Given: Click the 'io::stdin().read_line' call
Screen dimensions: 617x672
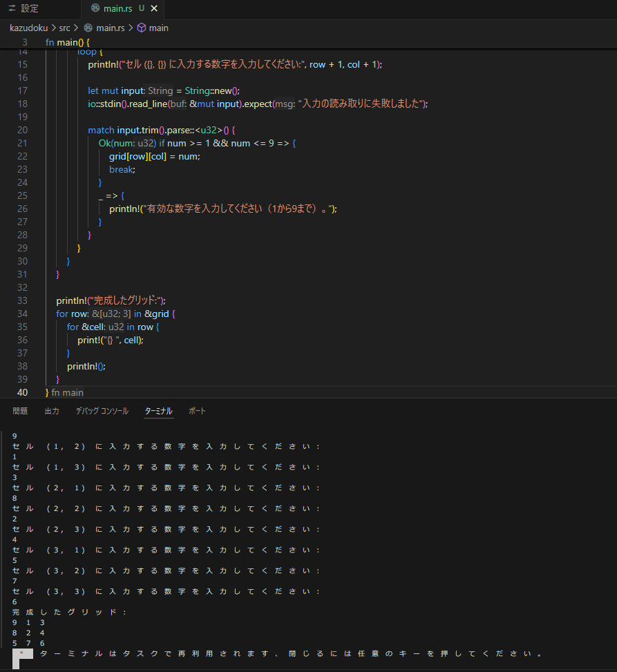Looking at the screenshot, I should pyautogui.click(x=128, y=104).
